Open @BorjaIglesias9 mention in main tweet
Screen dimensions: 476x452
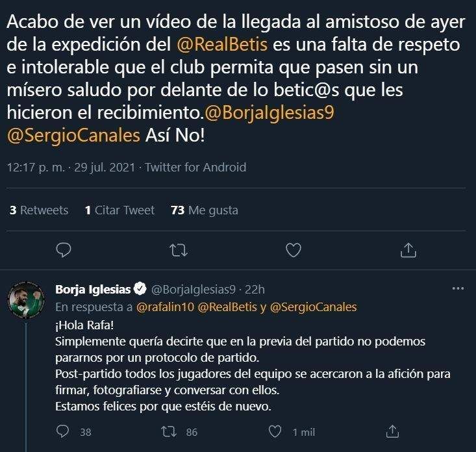tap(269, 113)
